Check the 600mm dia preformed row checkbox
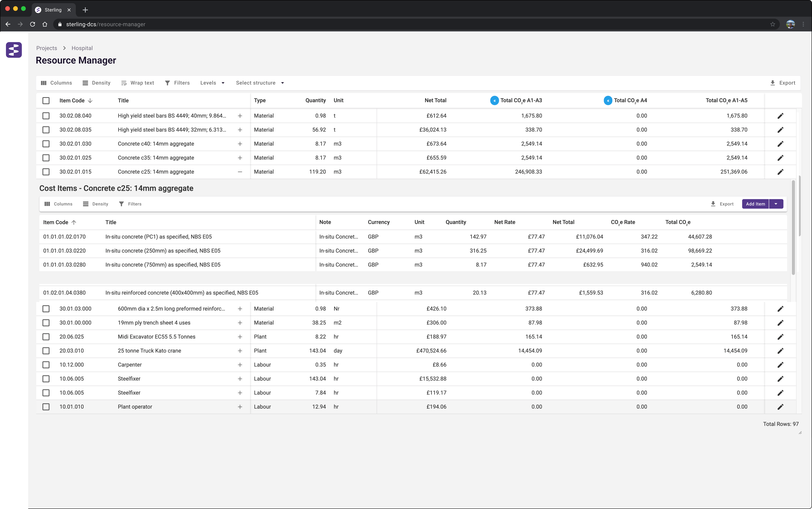Screen dimensions: 812x509 (x=46, y=309)
